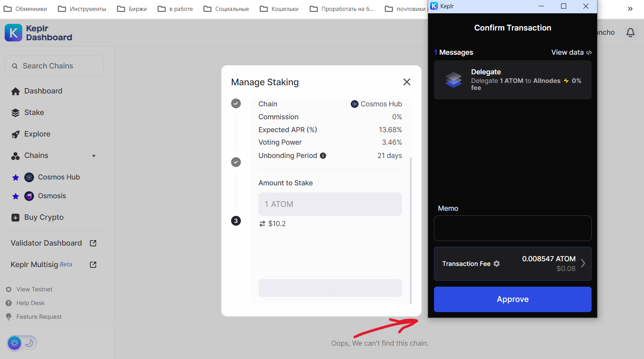The height and width of the screenshot is (359, 644).
Task: Click the Explore rocket icon
Action: (15, 135)
